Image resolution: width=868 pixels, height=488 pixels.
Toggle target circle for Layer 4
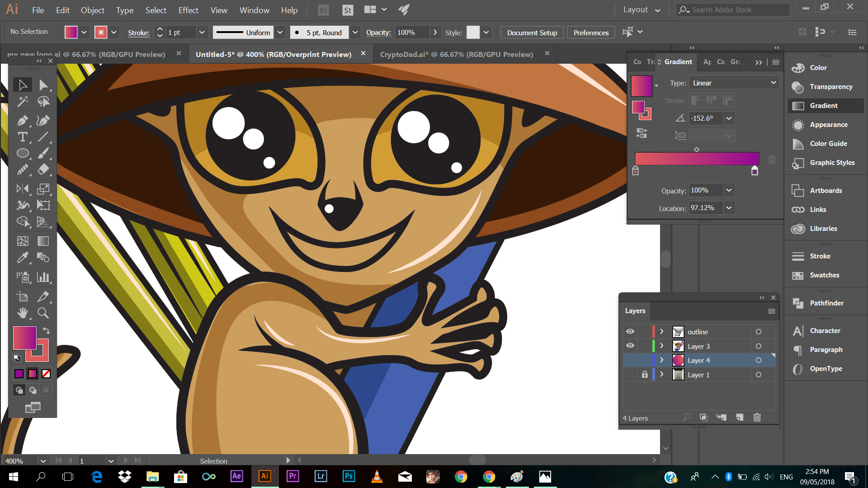point(759,360)
